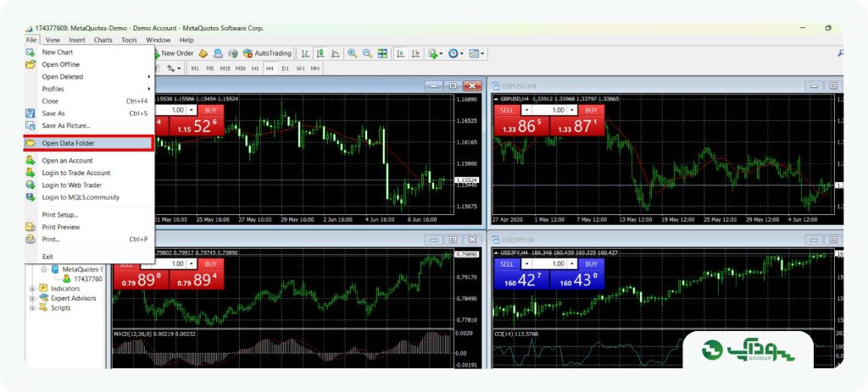Activate the M15 timeframe button
The image size is (868, 392).
[225, 69]
